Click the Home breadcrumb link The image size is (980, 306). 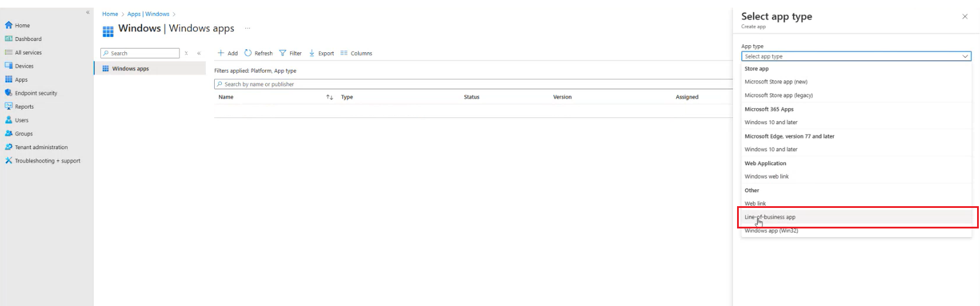[110, 14]
